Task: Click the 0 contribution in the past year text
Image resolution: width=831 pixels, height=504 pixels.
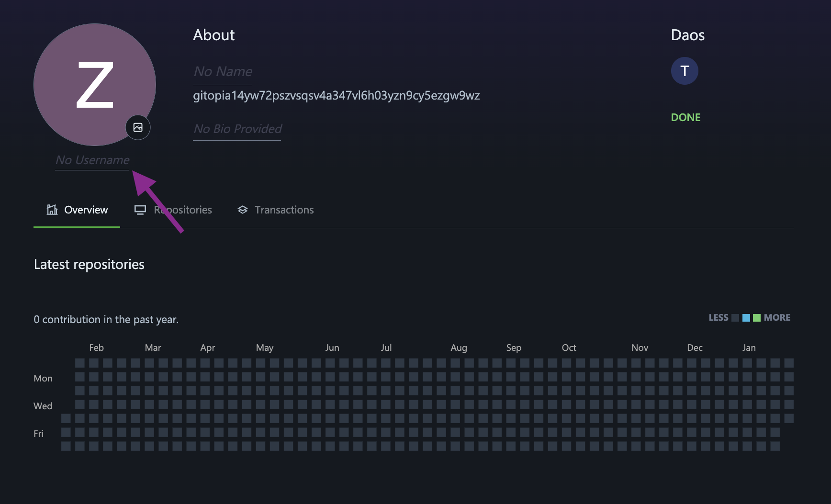Action: tap(106, 319)
